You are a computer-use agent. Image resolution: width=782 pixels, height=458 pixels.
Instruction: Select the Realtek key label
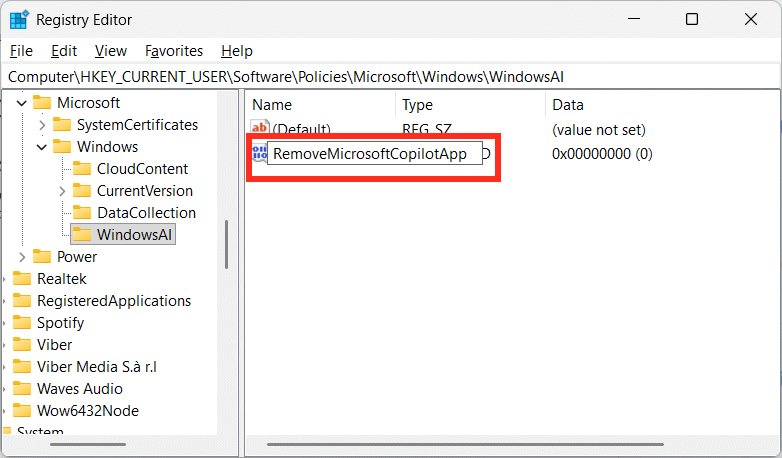coord(61,278)
